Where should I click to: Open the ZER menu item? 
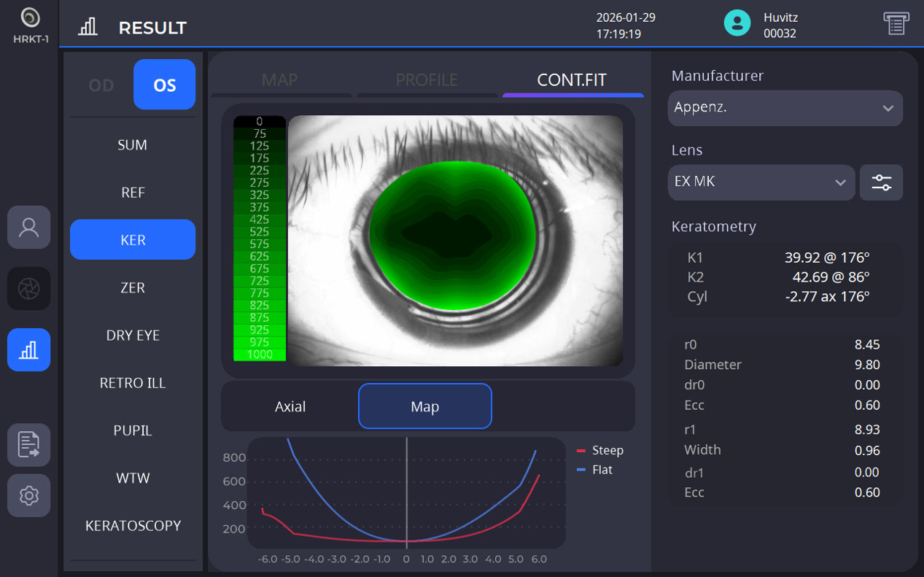[x=133, y=287]
